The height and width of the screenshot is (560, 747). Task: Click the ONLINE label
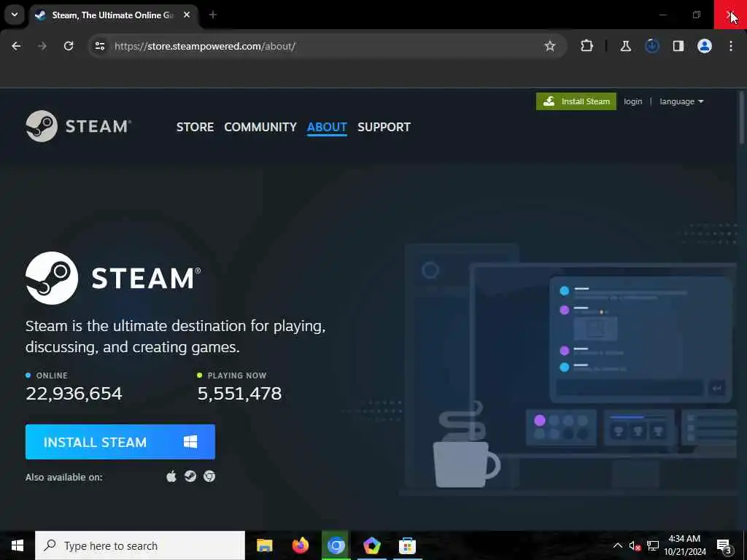52,376
